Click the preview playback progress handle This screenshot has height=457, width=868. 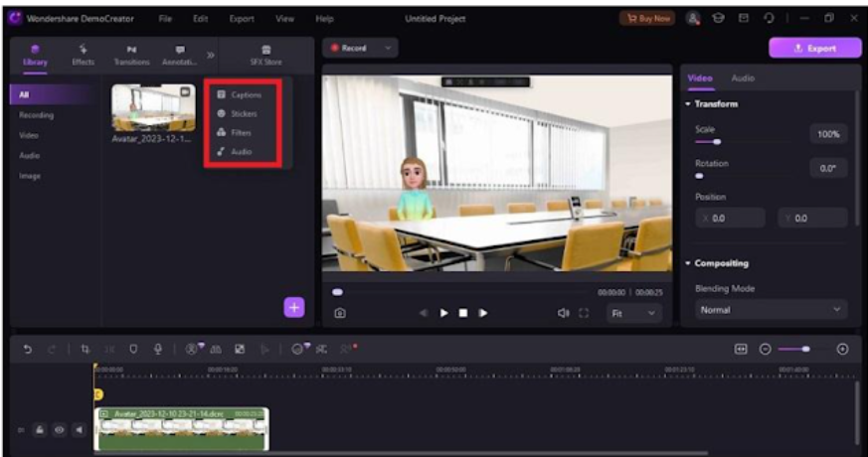click(337, 292)
